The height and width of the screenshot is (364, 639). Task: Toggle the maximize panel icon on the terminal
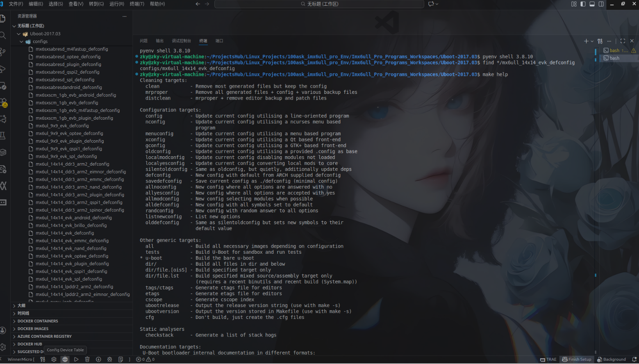[x=622, y=41]
